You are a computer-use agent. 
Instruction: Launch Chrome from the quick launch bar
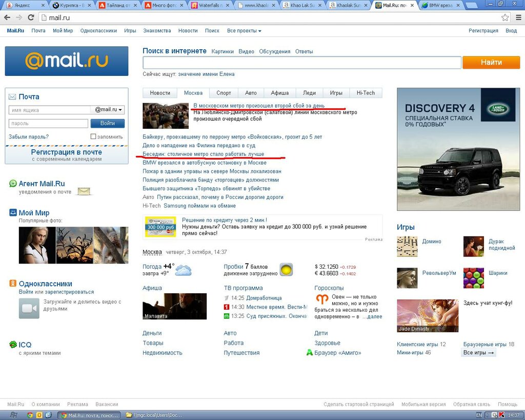pos(30,415)
